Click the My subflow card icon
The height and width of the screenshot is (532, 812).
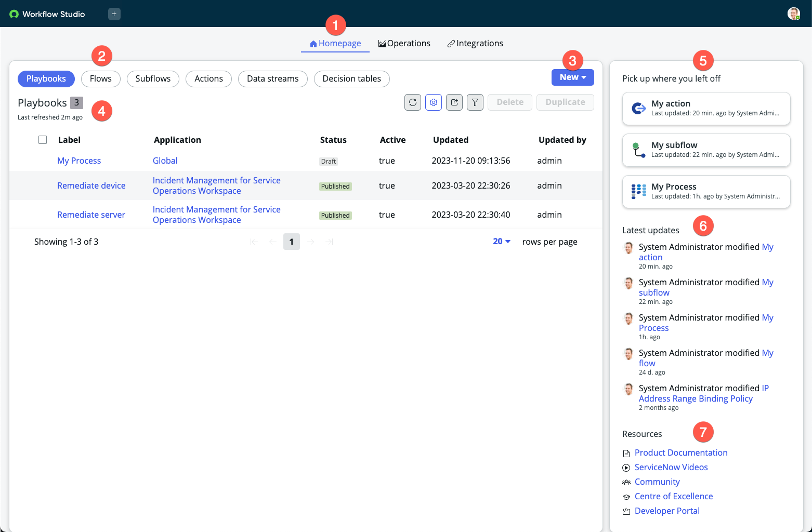click(638, 150)
